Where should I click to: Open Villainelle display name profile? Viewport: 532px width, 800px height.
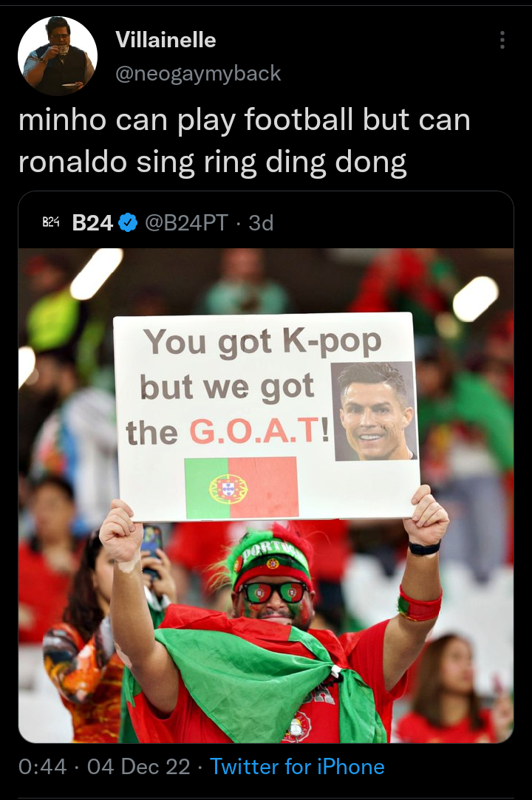(166, 40)
